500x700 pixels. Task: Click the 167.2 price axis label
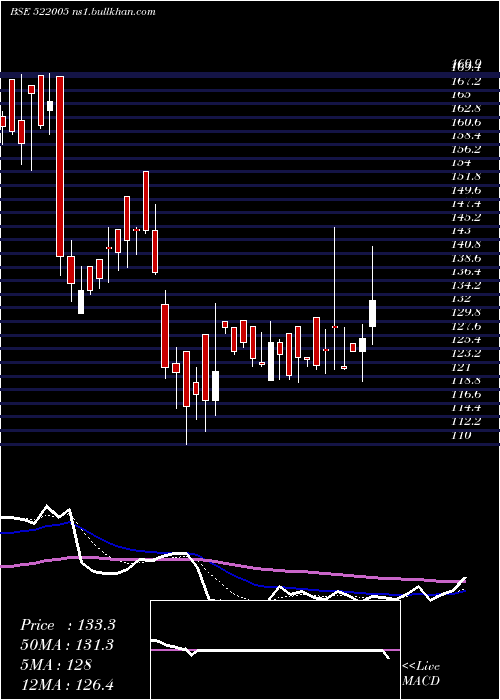(467, 81)
